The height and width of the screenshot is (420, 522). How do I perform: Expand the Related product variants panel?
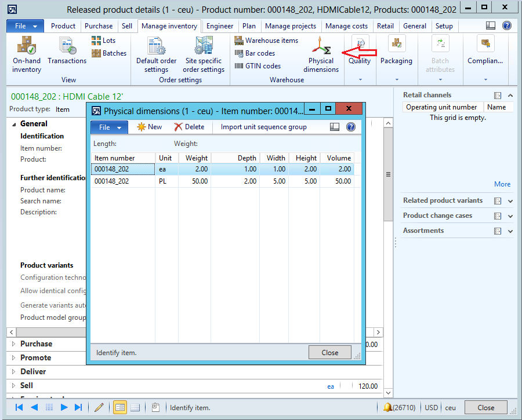pos(510,201)
